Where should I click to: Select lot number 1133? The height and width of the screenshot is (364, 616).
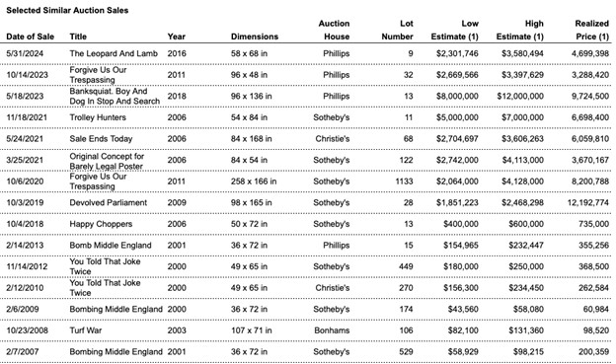[x=405, y=182]
